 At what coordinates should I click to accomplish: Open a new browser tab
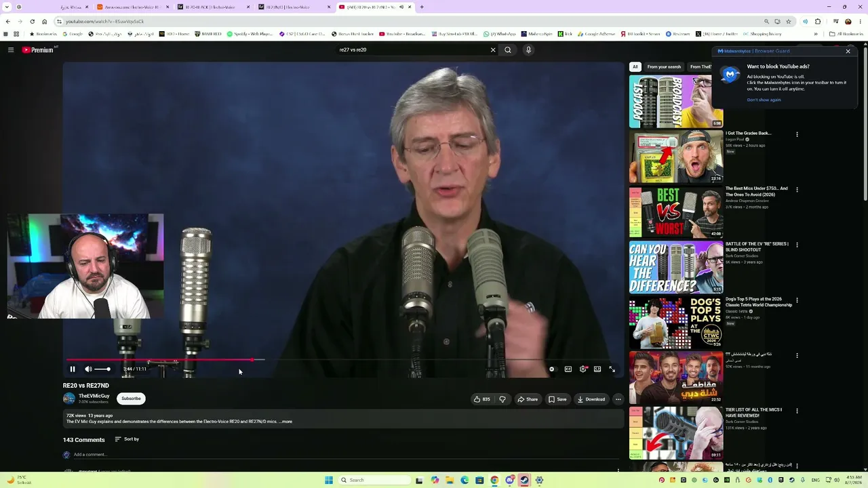coord(422,7)
